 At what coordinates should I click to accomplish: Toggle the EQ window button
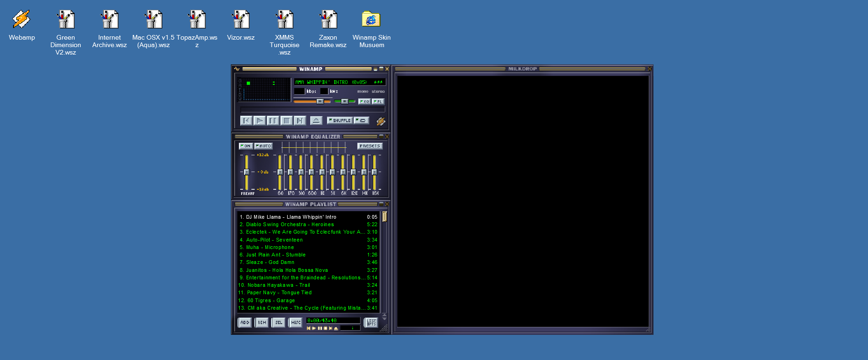point(364,101)
